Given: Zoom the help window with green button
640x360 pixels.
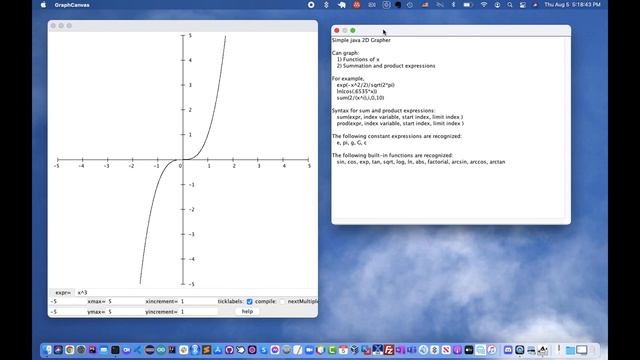Looking at the screenshot, I should pyautogui.click(x=353, y=31).
